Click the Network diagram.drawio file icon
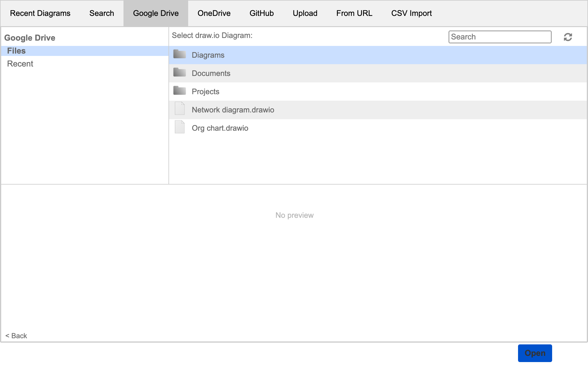Viewport: 588px width, 365px height. tap(180, 108)
